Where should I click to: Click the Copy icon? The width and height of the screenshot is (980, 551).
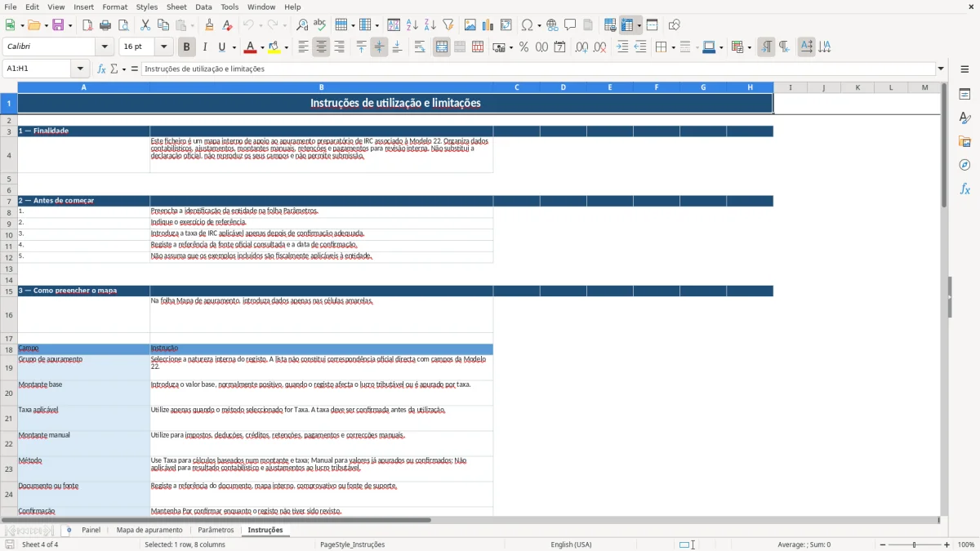click(163, 25)
